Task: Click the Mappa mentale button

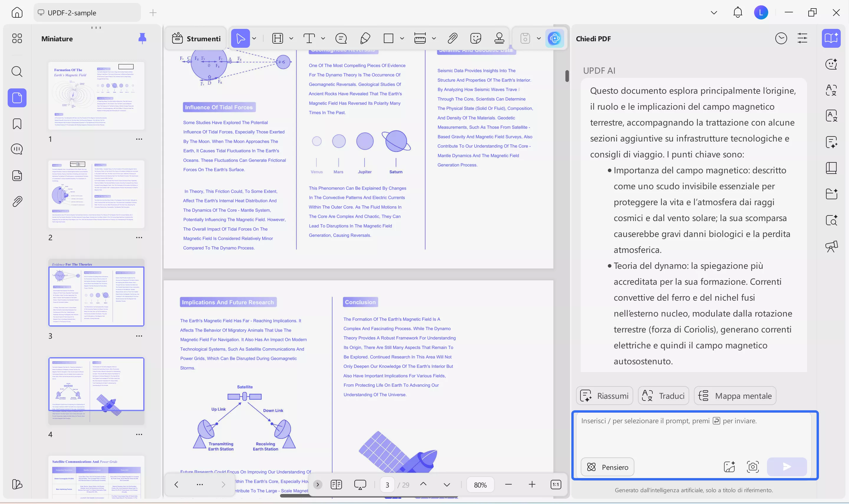Action: pos(735,396)
